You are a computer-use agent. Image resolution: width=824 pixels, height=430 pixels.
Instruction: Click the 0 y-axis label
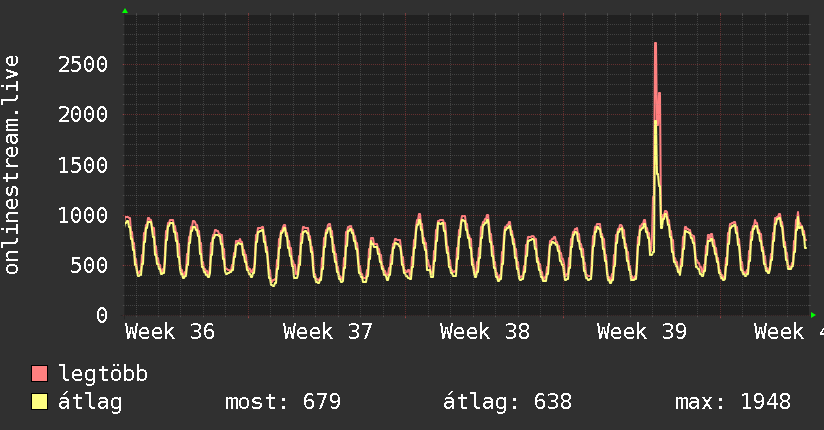[102, 315]
